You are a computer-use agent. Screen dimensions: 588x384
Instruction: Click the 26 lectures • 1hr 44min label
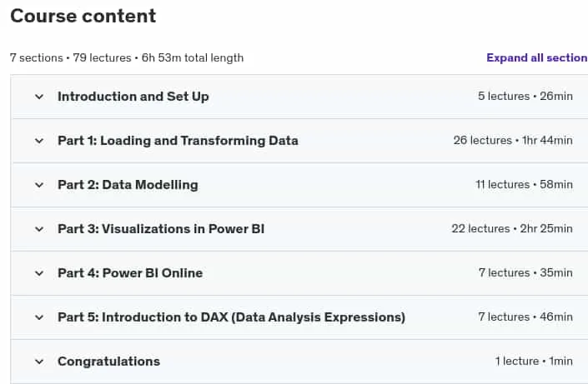point(513,141)
